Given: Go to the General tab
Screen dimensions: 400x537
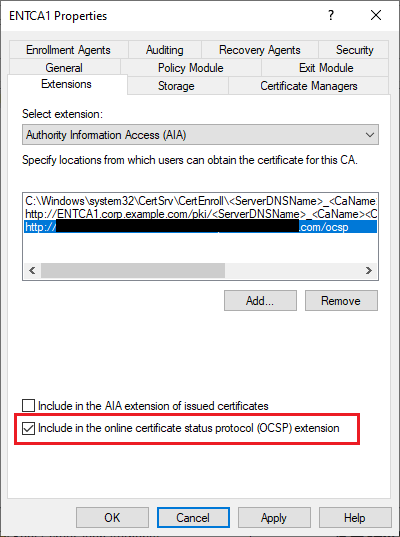Looking at the screenshot, I should [64, 67].
